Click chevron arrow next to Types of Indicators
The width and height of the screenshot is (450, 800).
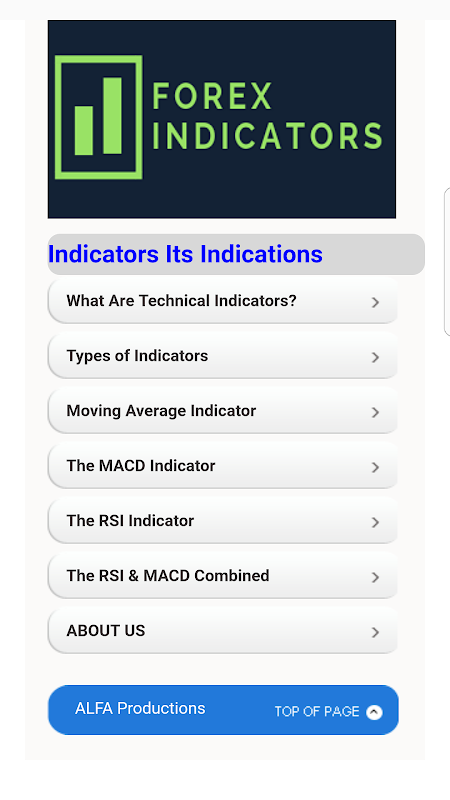376,357
